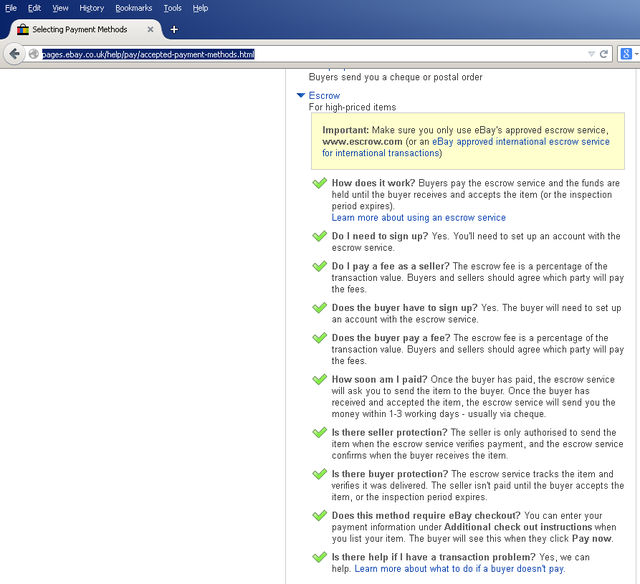Click the 'Important:' label in yellow box

pyautogui.click(x=345, y=130)
